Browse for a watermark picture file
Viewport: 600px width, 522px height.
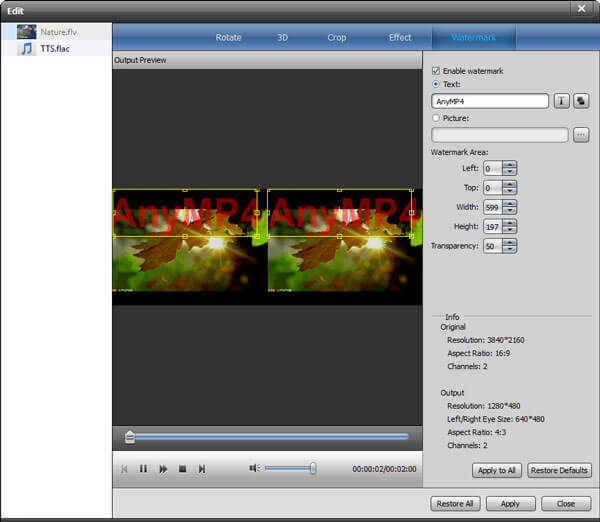(x=581, y=135)
